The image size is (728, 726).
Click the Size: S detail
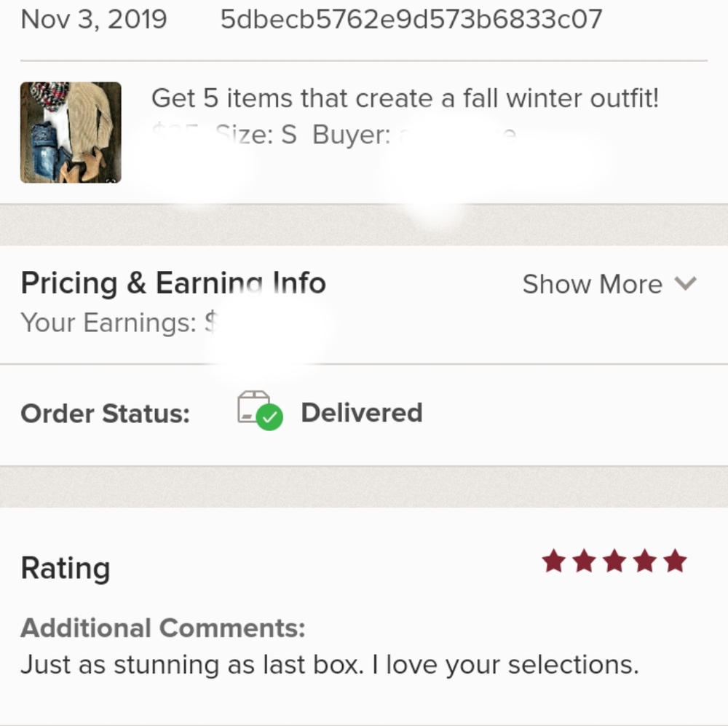tap(258, 135)
